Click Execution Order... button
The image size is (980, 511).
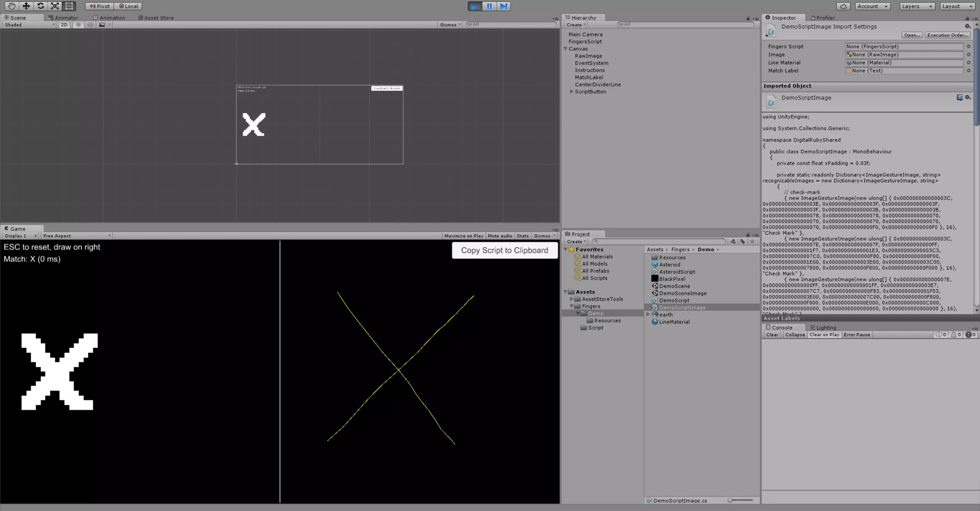(x=947, y=35)
